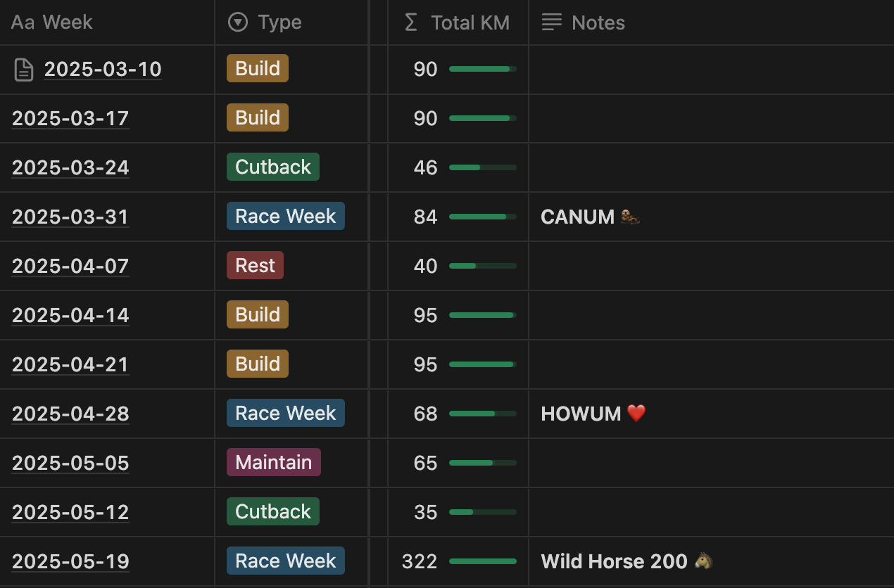Click the purple Maintain tag

point(274,462)
